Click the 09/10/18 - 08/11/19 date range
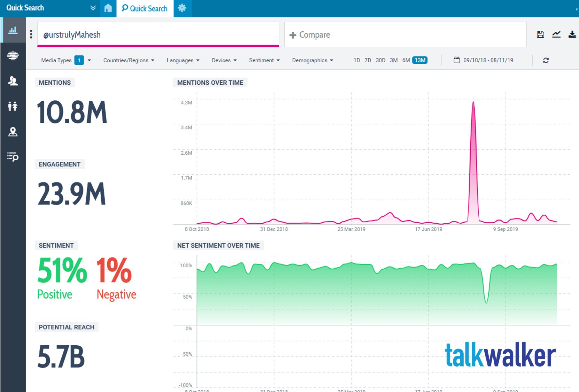This screenshot has width=579, height=392. (488, 60)
